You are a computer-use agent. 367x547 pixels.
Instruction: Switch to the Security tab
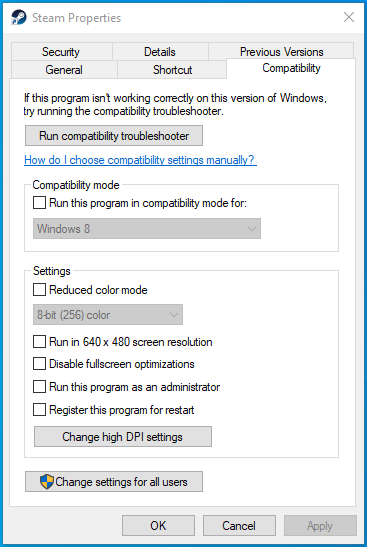(61, 52)
